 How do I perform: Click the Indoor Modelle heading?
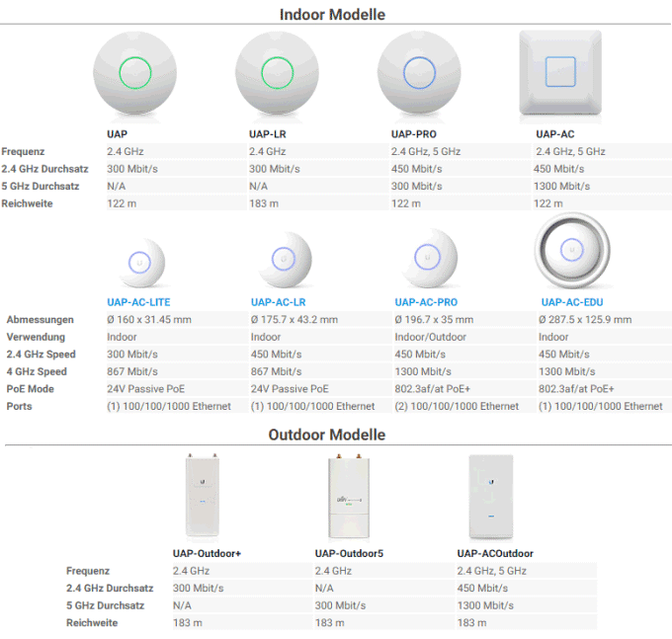pyautogui.click(x=332, y=15)
